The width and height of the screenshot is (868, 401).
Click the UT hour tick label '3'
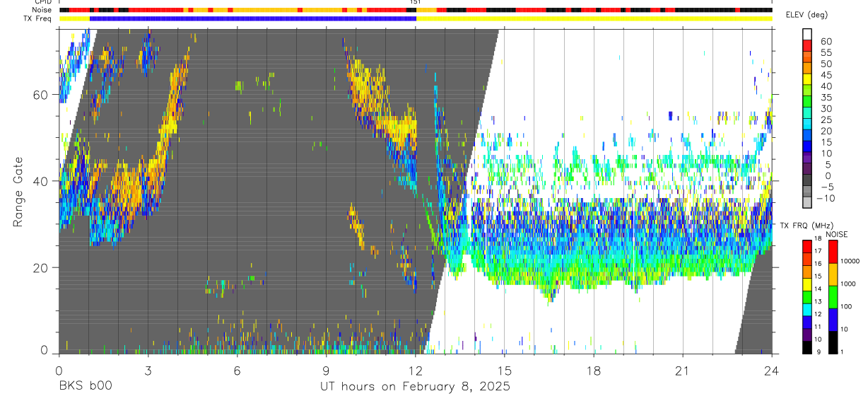[x=148, y=371]
